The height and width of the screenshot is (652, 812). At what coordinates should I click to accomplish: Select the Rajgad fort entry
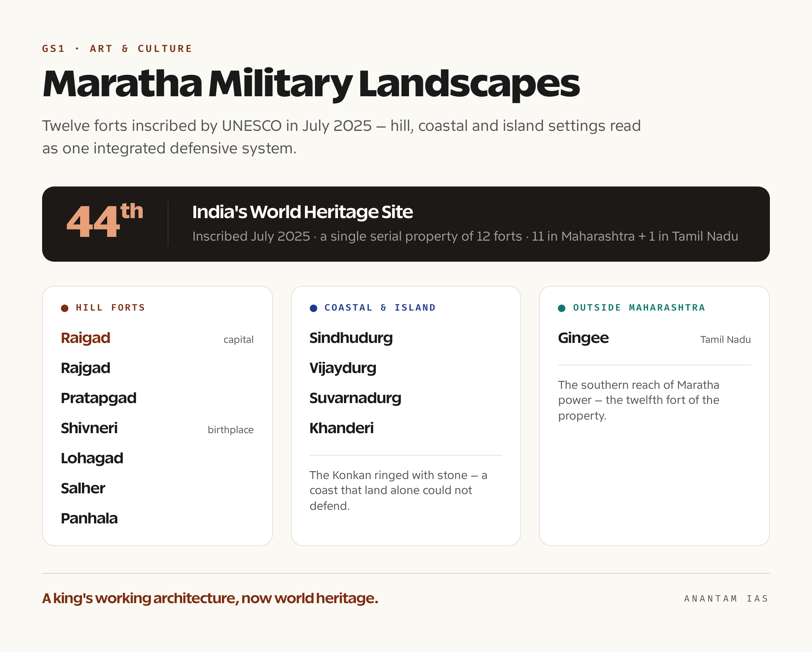click(85, 368)
